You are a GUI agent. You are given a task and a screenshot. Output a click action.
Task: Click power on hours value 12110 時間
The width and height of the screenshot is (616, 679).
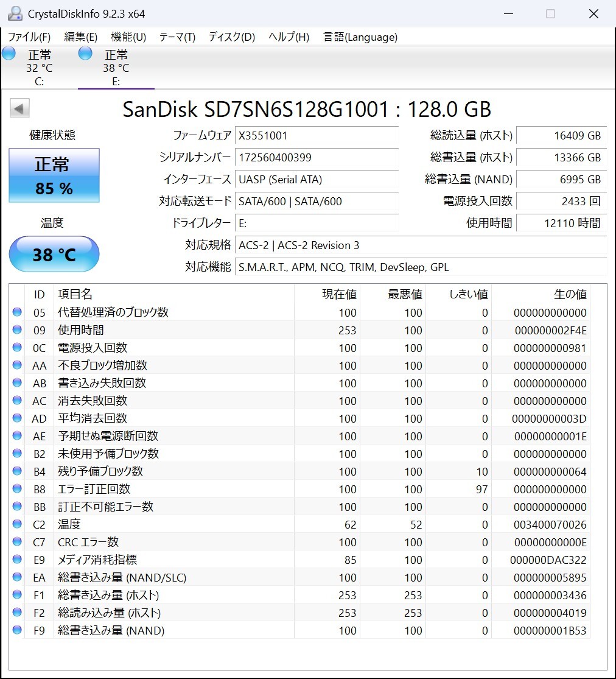tap(561, 223)
